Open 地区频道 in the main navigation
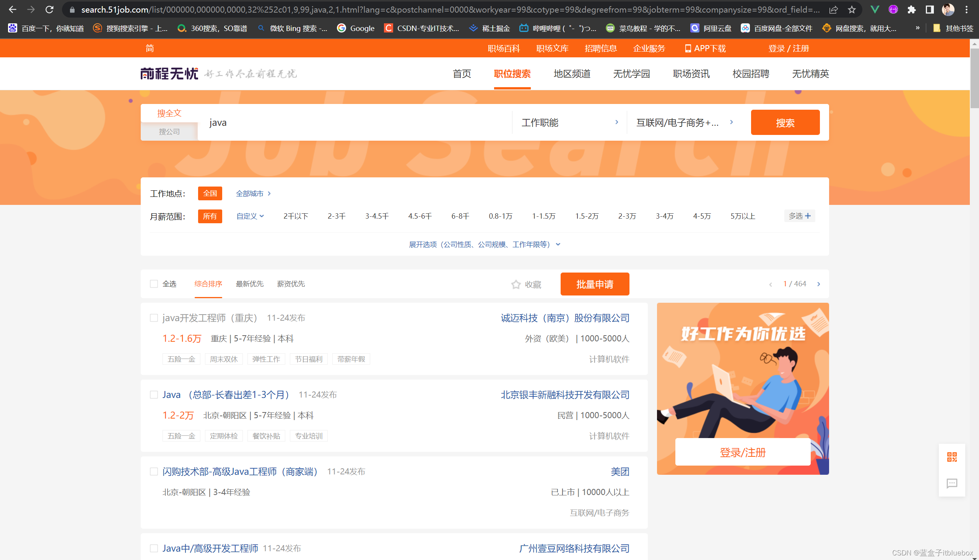Viewport: 979px width, 560px height. 572,73
